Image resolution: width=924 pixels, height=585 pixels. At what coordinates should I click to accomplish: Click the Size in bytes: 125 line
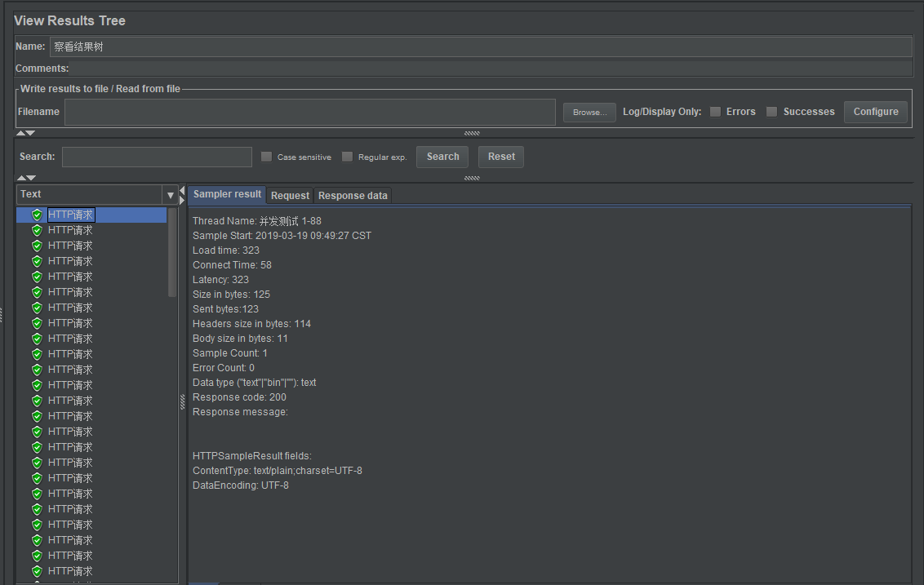tap(231, 295)
